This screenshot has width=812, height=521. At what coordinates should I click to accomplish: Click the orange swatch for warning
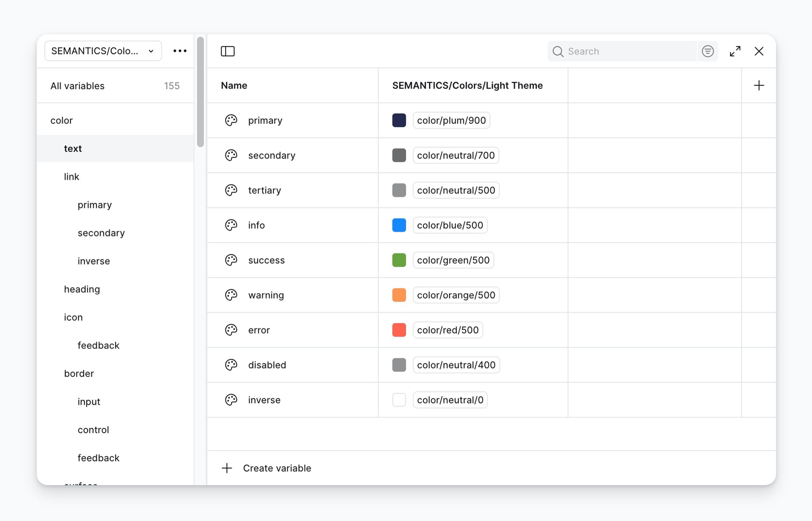399,295
